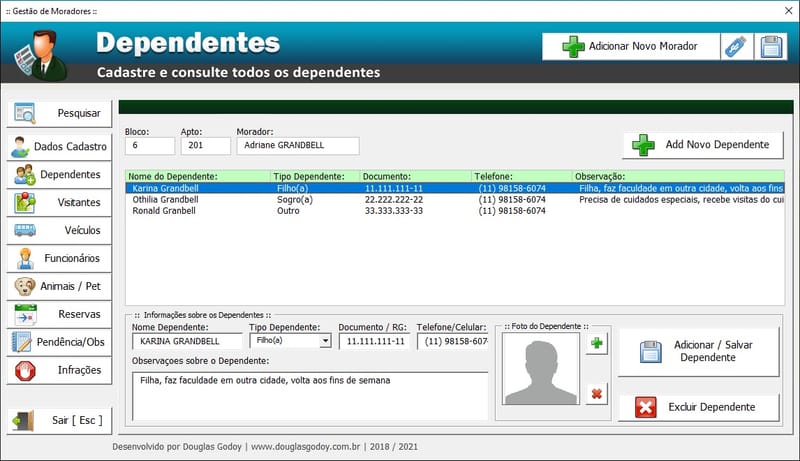Click the USB drive icon in header

[735, 46]
